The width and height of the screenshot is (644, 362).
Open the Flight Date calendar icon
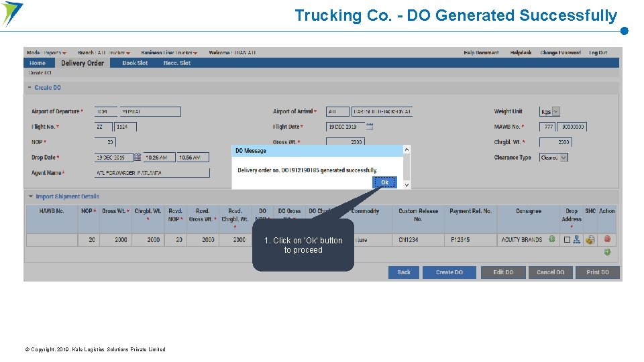pyautogui.click(x=370, y=127)
